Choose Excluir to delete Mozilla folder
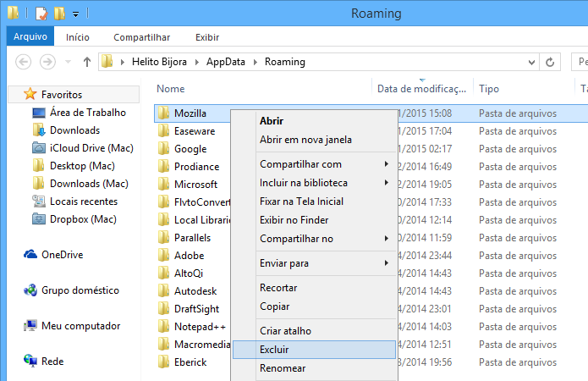Screen dimensions: 588x381 pyautogui.click(x=314, y=350)
